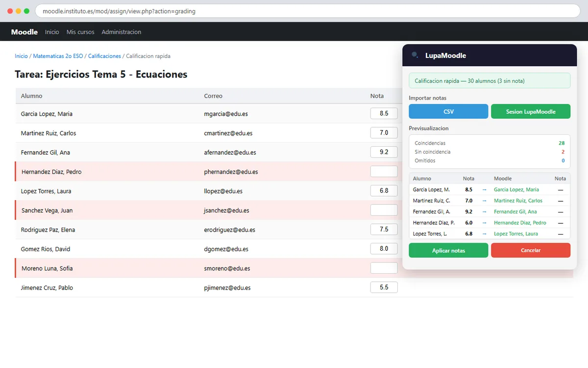
Task: Go to Inicio in top navigation bar
Action: 52,32
